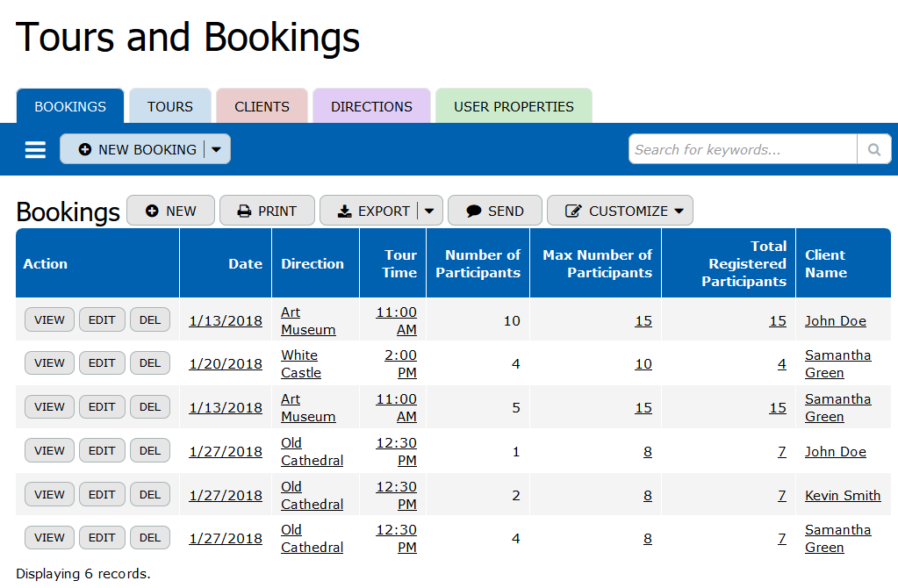Click the search magnifier icon
Screen dimensions: 898x588
pyautogui.click(x=873, y=150)
